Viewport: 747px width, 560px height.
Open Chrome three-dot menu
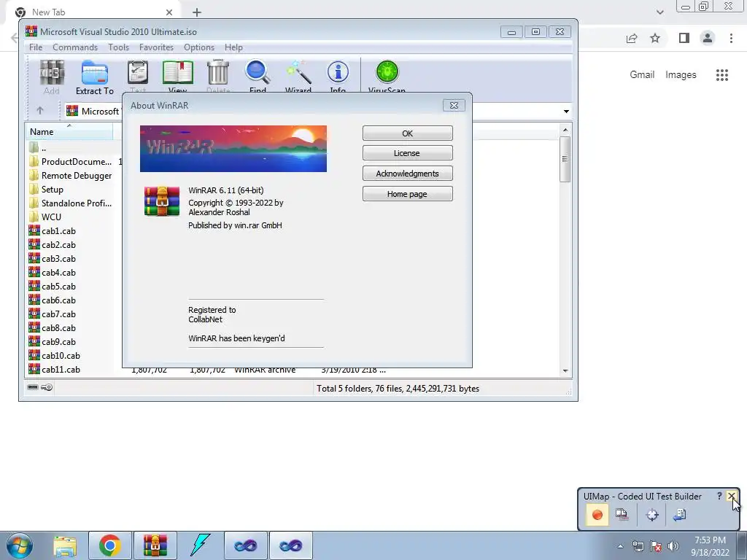[x=731, y=38]
